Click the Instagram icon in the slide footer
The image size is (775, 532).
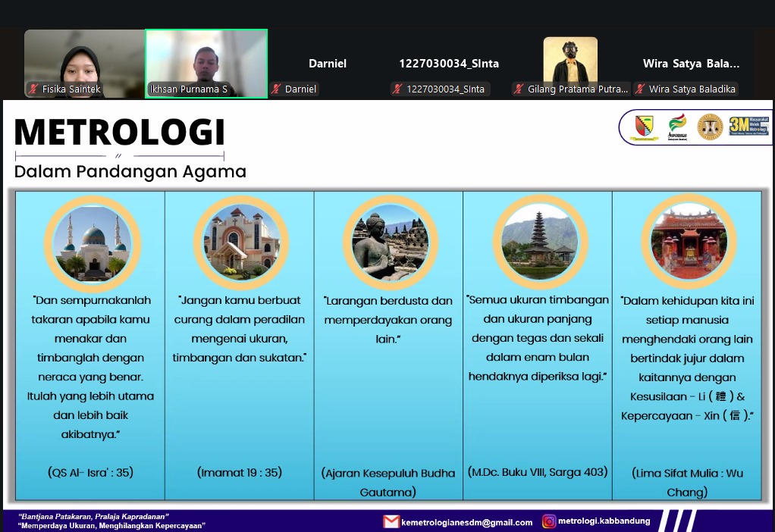pos(548,521)
